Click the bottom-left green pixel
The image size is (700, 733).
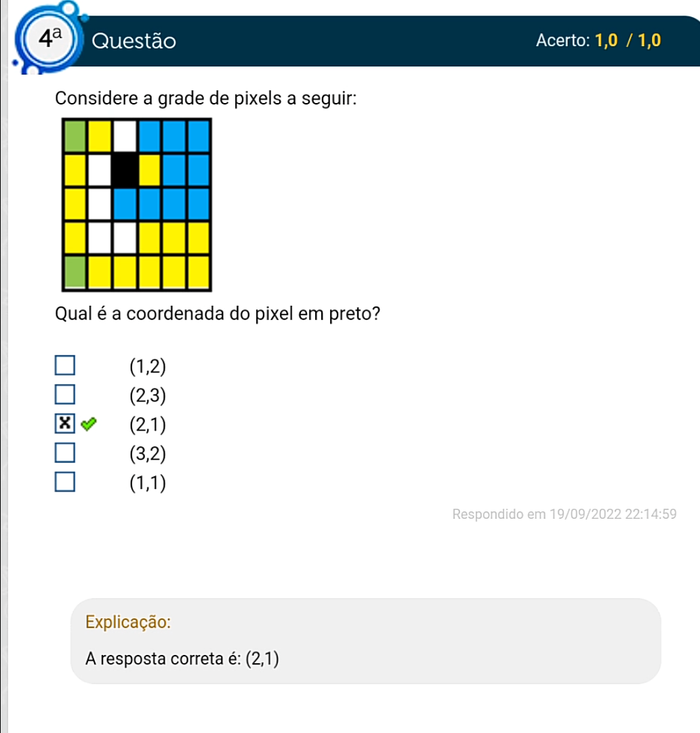75,272
